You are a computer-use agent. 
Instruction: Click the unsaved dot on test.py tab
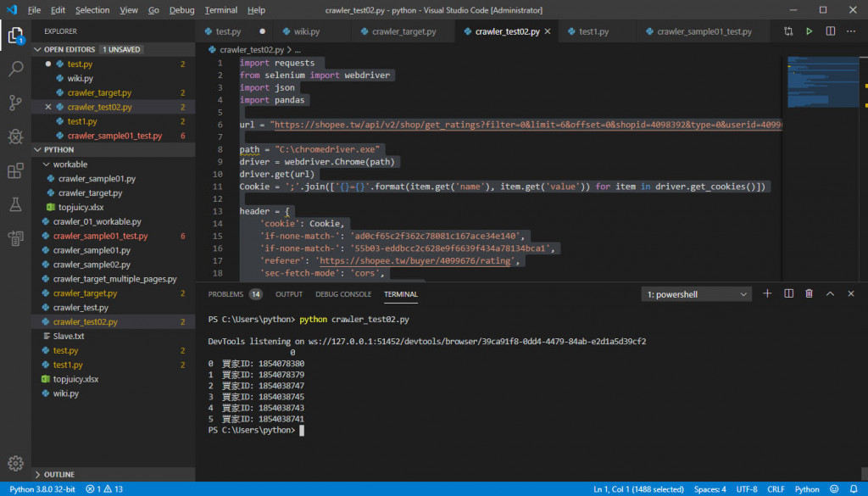263,31
